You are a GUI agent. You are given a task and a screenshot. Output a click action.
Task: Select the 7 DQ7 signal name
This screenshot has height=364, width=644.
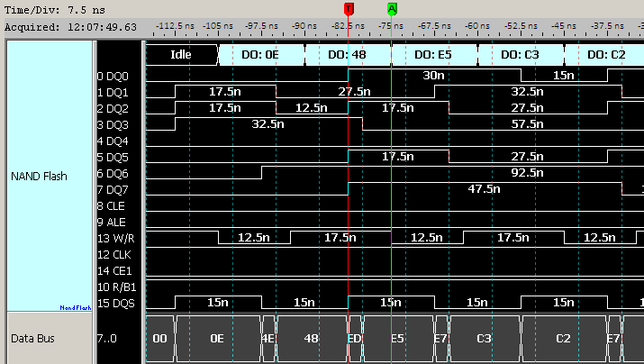coord(113,190)
